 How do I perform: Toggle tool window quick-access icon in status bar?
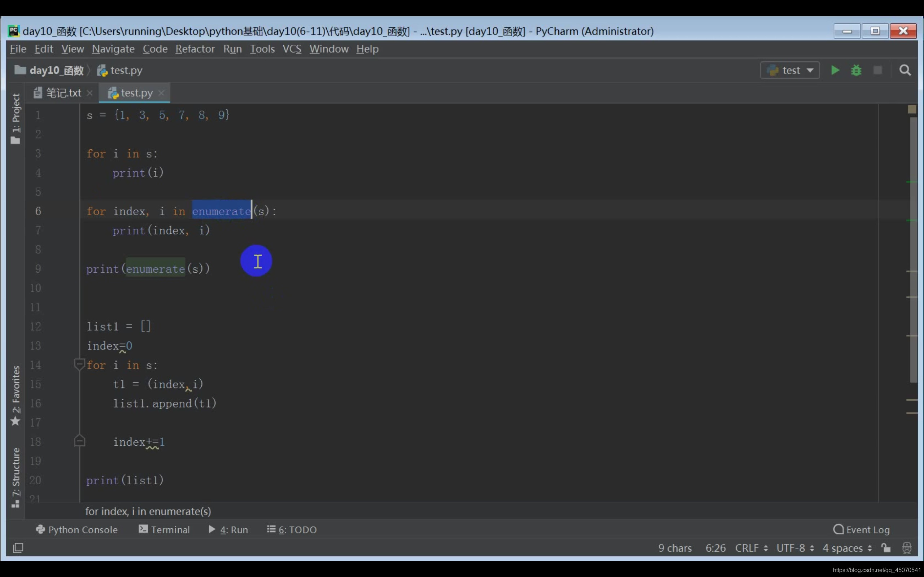pos(18,548)
